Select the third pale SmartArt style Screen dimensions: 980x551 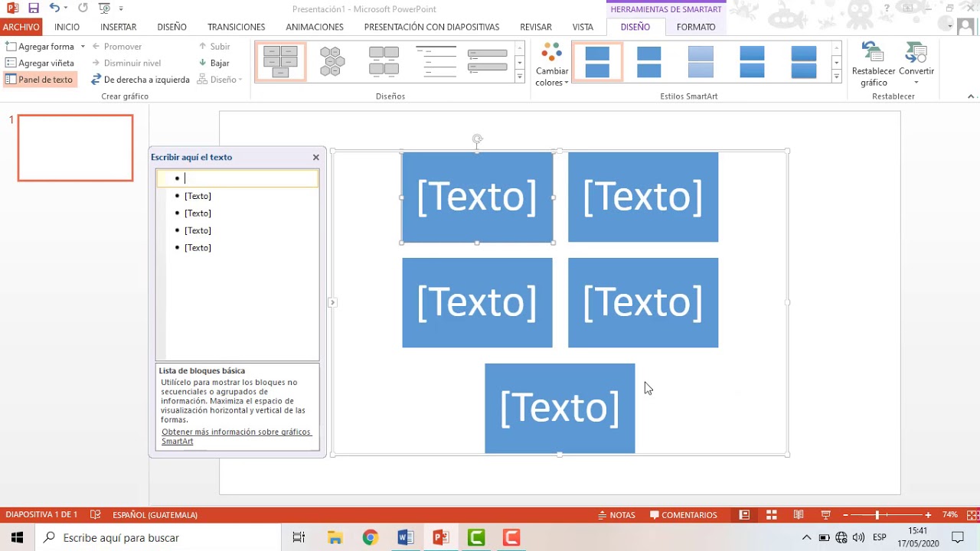pyautogui.click(x=701, y=62)
